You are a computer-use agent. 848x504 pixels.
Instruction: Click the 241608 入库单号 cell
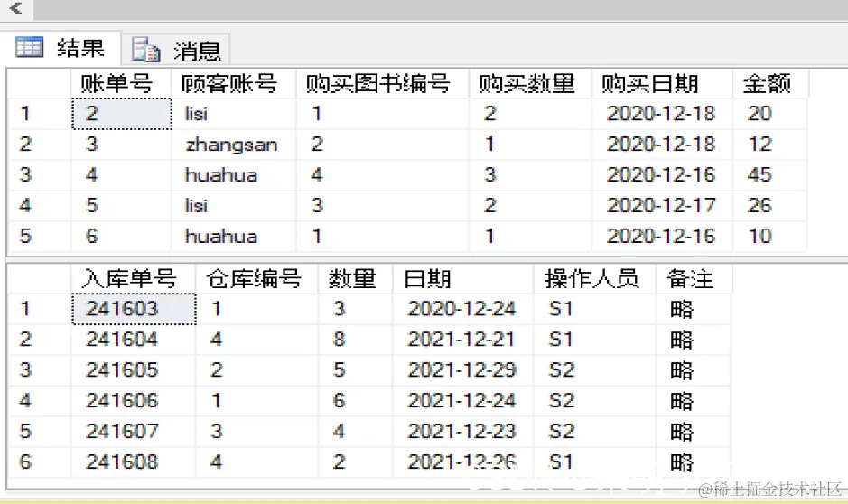(x=133, y=462)
